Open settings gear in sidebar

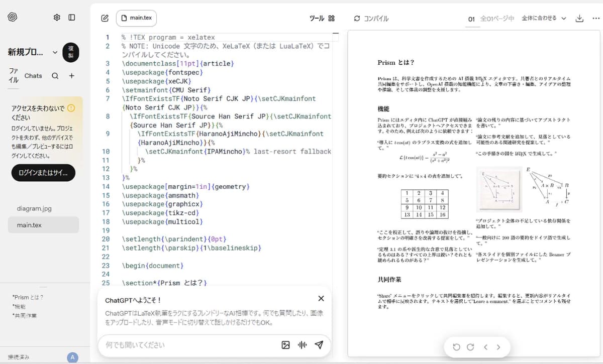click(57, 18)
